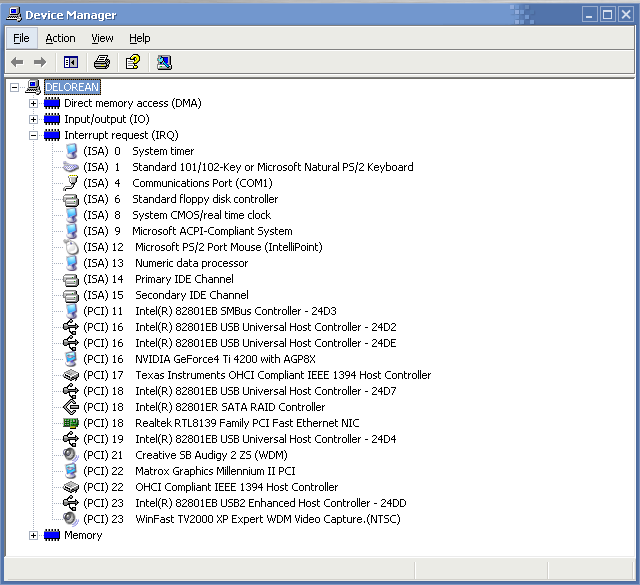Click the SMBus Controller icon
This screenshot has width=640, height=585.
(71, 311)
